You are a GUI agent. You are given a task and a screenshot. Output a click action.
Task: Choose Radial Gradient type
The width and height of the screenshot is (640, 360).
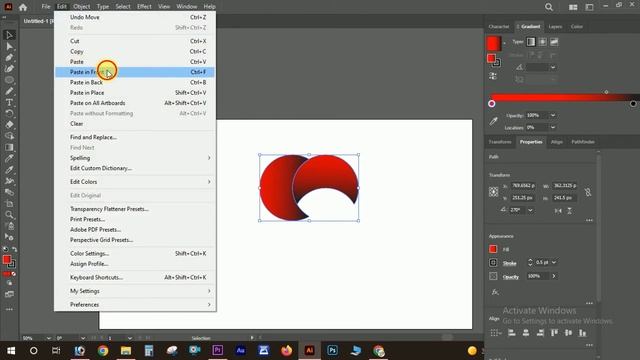click(x=542, y=42)
